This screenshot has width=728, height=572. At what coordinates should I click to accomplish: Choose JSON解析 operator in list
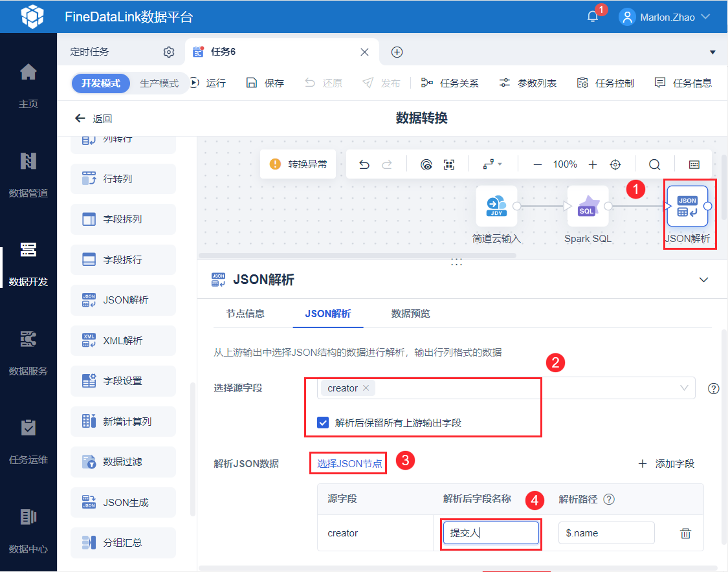(x=123, y=300)
